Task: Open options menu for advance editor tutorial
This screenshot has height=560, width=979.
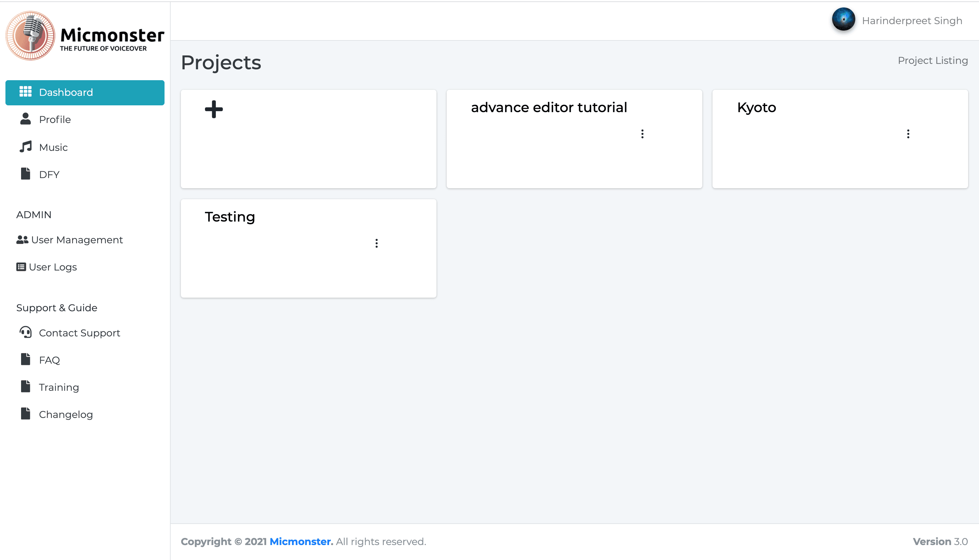Action: 642,134
